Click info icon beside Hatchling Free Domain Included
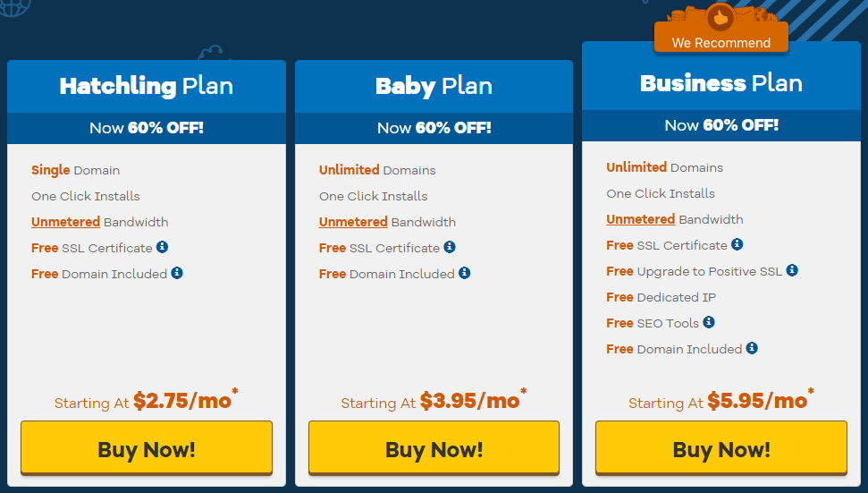The height and width of the screenshot is (493, 868). (x=177, y=273)
